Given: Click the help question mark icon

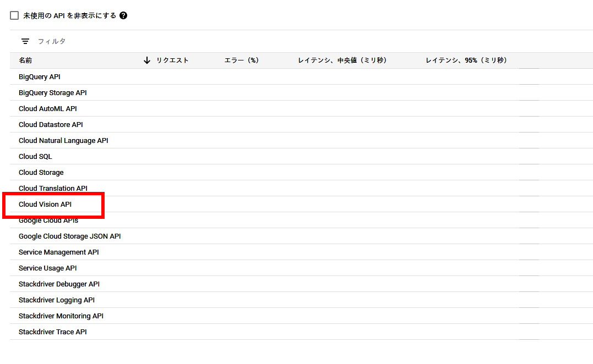Looking at the screenshot, I should tap(123, 15).
